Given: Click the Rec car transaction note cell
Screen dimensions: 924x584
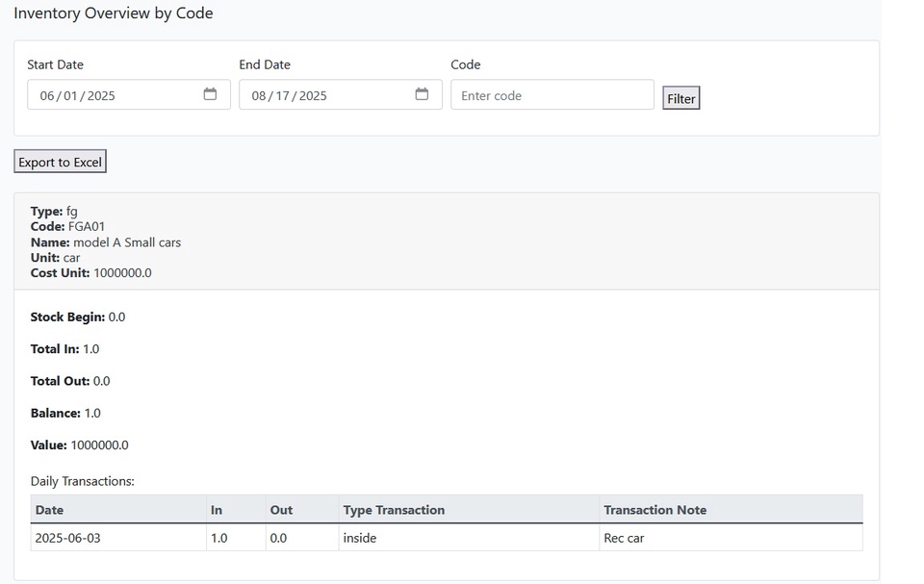Looking at the screenshot, I should pyautogui.click(x=624, y=538).
